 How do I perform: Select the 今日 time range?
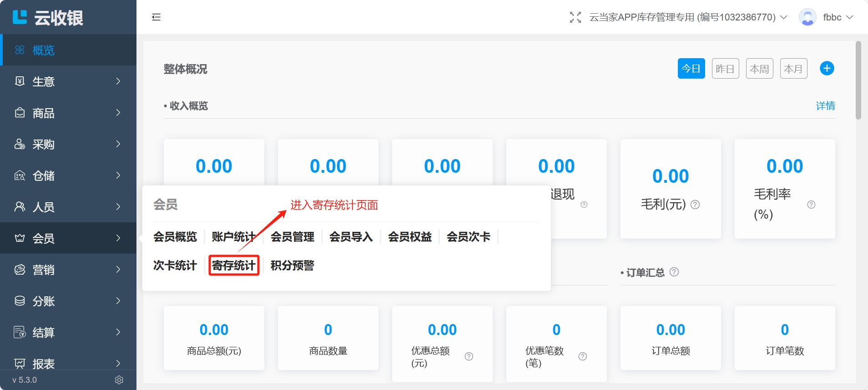coord(691,69)
